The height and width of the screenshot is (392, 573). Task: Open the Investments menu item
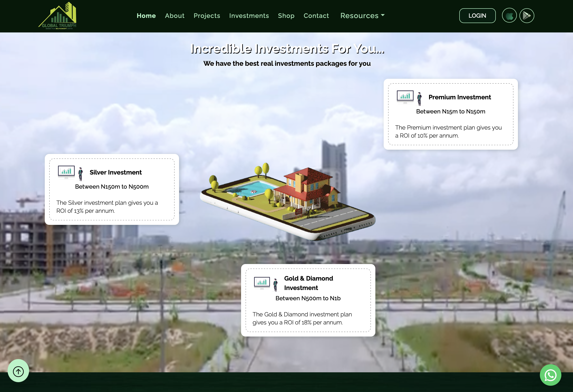249,16
